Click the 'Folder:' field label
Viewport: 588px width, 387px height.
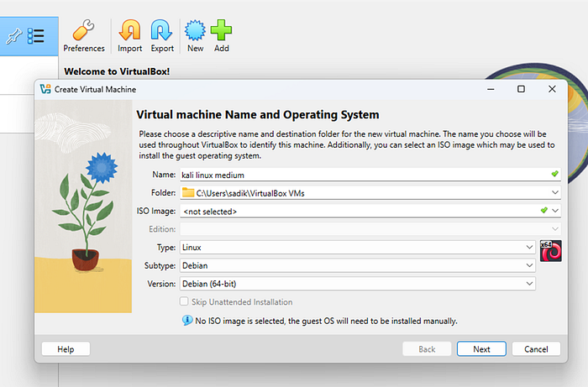pyautogui.click(x=163, y=192)
